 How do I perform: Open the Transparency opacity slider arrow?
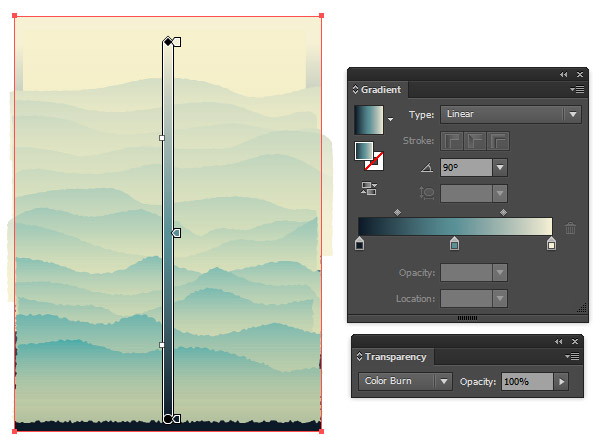pos(561,382)
